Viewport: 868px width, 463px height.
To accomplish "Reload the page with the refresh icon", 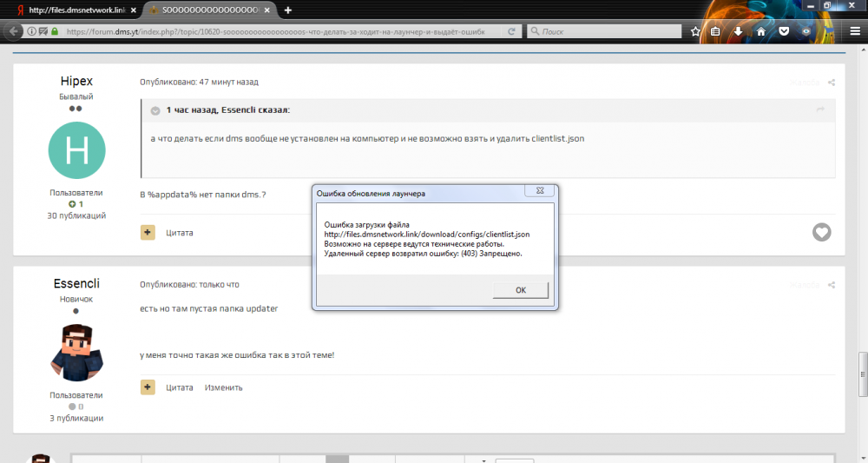I will pos(512,30).
